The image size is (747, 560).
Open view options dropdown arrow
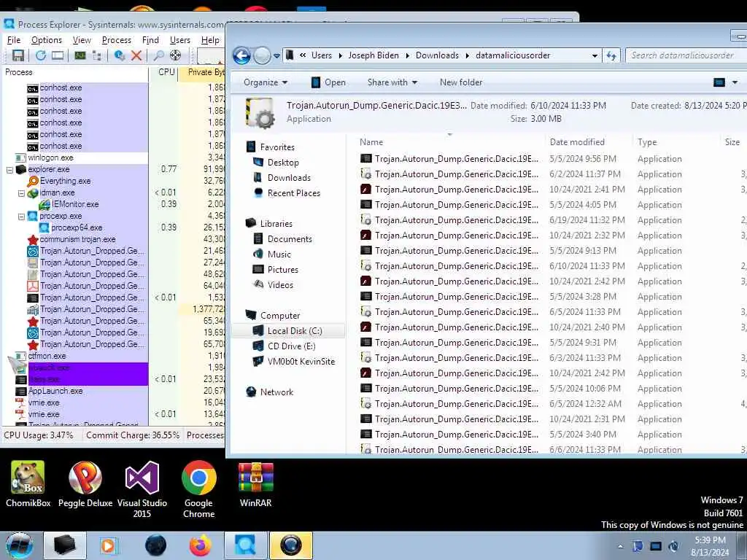click(x=735, y=82)
